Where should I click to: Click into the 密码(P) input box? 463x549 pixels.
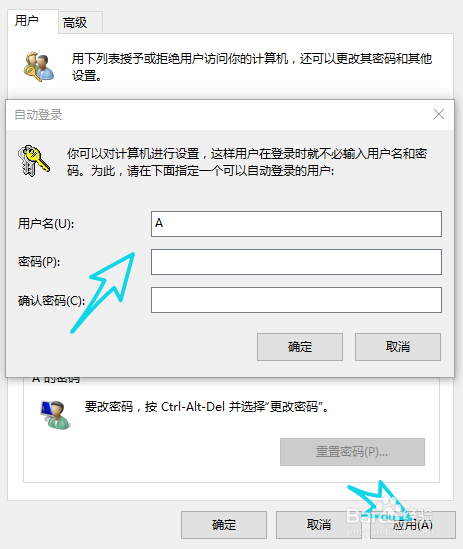click(296, 262)
